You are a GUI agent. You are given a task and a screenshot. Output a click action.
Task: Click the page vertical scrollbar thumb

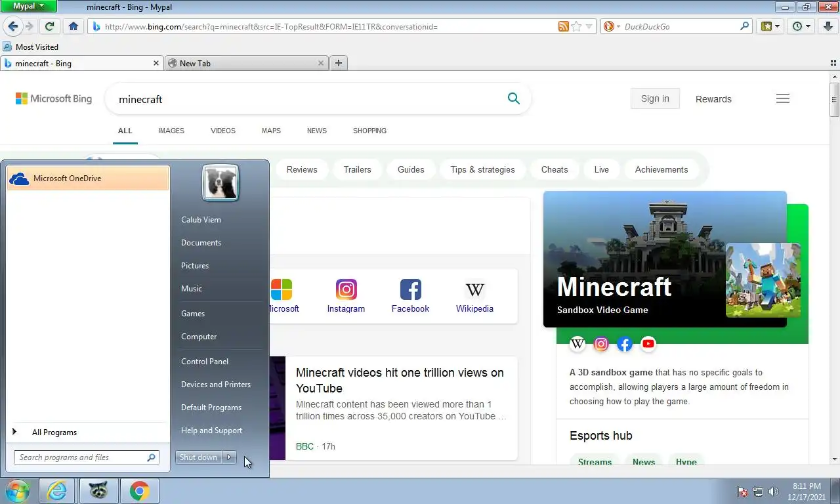click(x=835, y=100)
